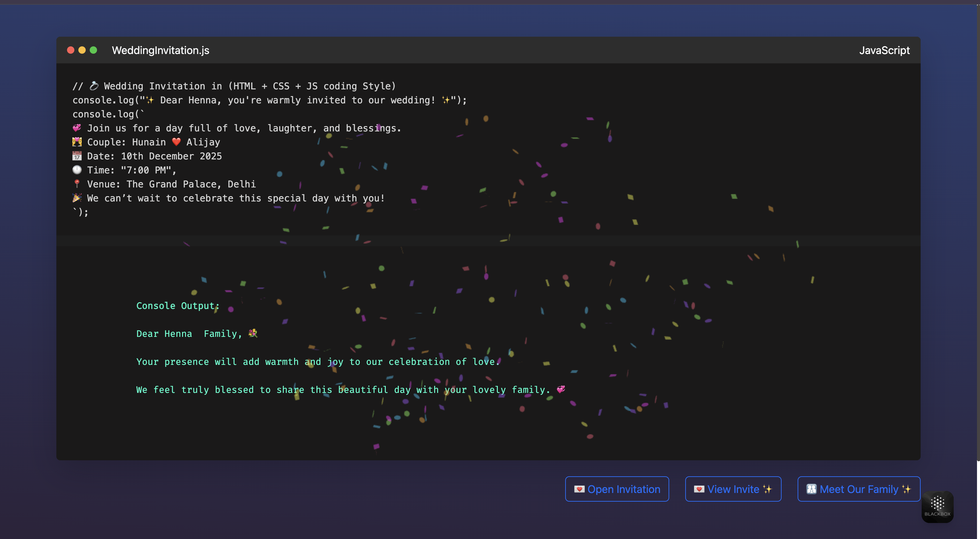The image size is (980, 539).
Task: Click the WeddingInvitation.js file title
Action: (160, 50)
